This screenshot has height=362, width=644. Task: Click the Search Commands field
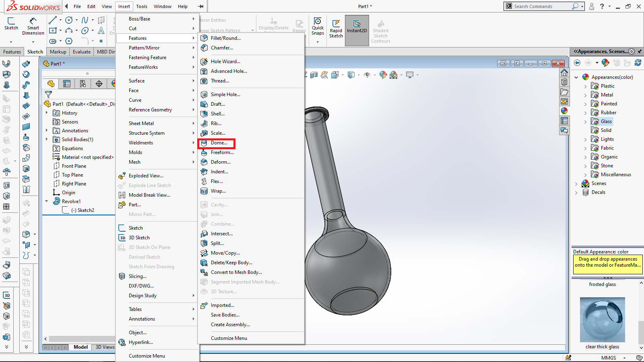point(541,6)
